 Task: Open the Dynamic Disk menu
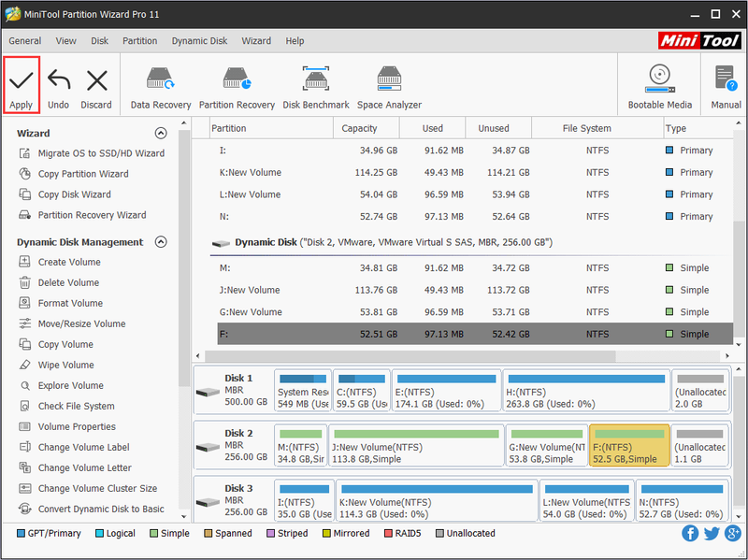pos(199,41)
